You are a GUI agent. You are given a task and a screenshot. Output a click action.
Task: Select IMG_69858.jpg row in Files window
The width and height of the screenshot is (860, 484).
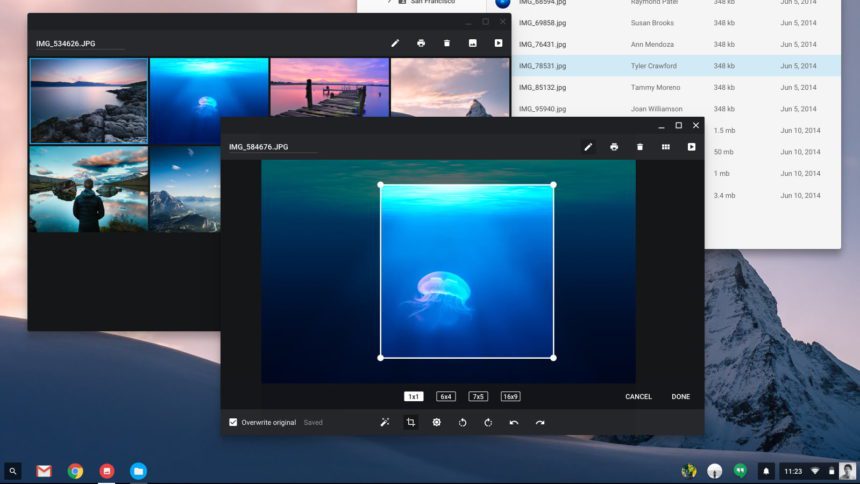coord(676,22)
